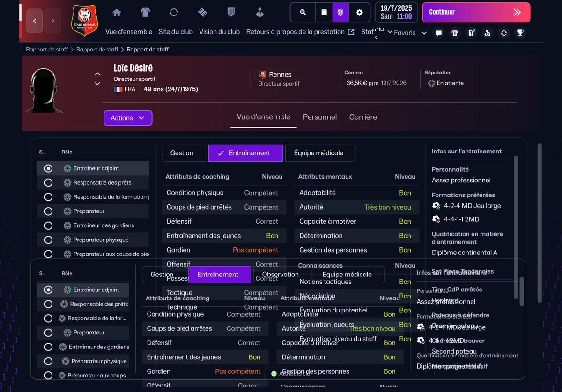This screenshot has width=562, height=392.
Task: Switch to the Carrière tab
Action: [x=363, y=117]
